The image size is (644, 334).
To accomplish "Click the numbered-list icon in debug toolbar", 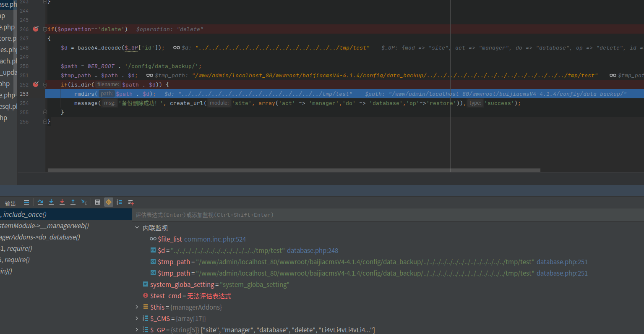I will (120, 202).
